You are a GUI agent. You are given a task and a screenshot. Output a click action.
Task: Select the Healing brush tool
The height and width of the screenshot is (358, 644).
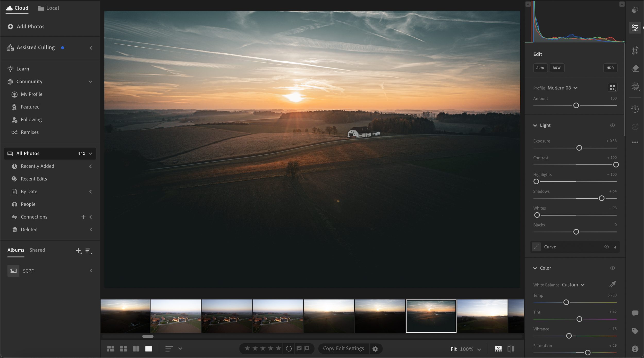(x=635, y=69)
